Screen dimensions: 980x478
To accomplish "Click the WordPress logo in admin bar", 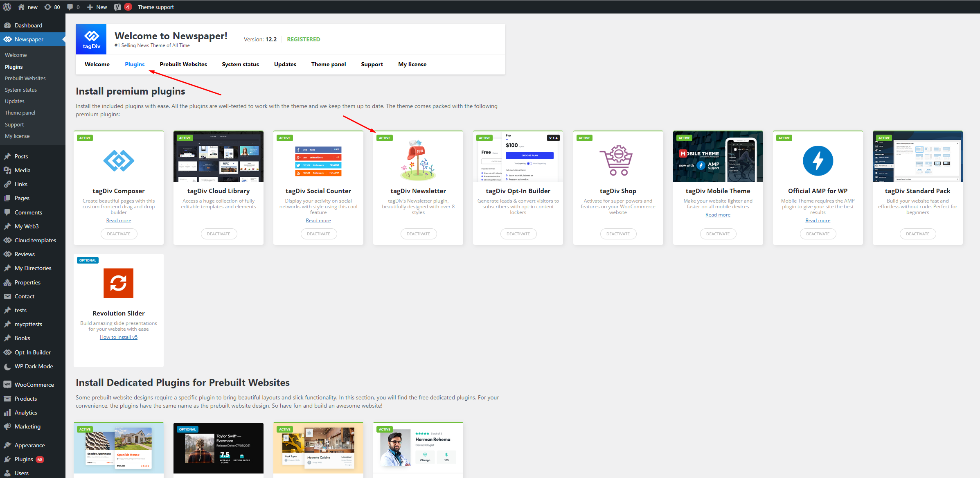I will click(7, 7).
